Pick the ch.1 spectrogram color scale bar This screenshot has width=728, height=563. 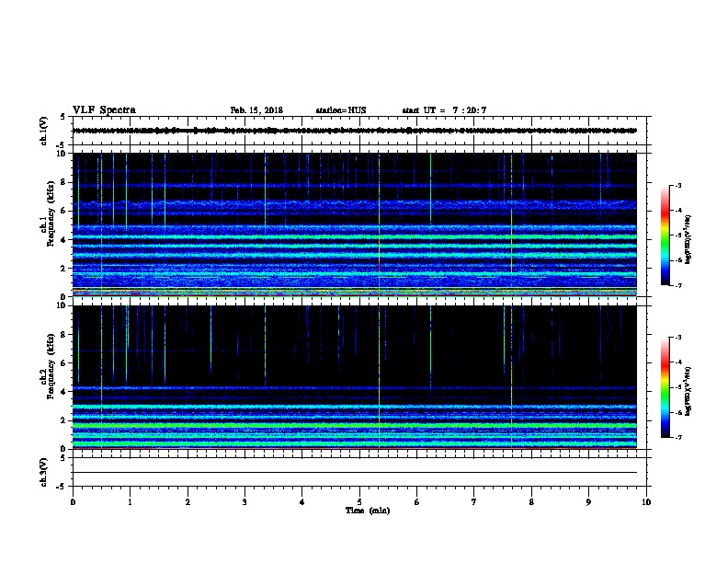click(665, 236)
